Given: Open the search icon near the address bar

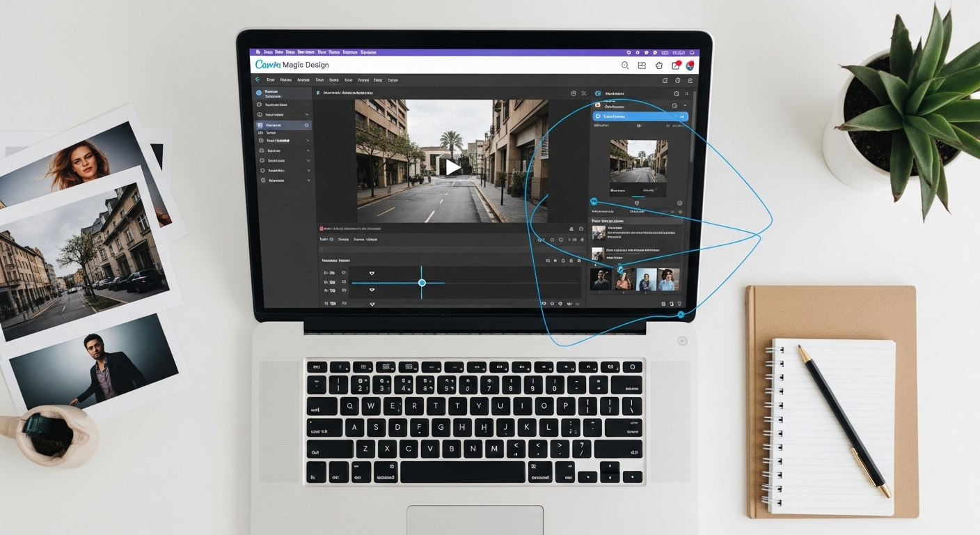Looking at the screenshot, I should (625, 65).
